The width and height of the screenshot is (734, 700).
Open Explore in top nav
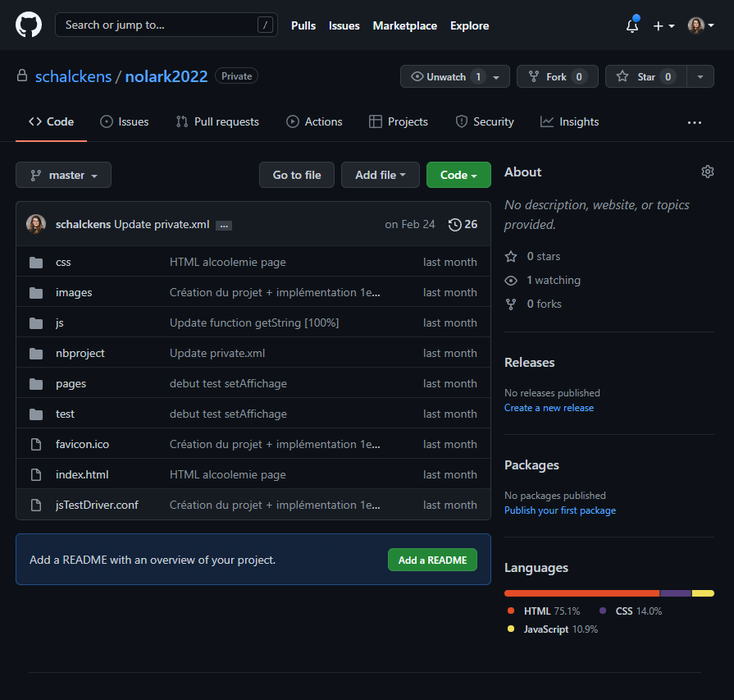click(x=470, y=25)
